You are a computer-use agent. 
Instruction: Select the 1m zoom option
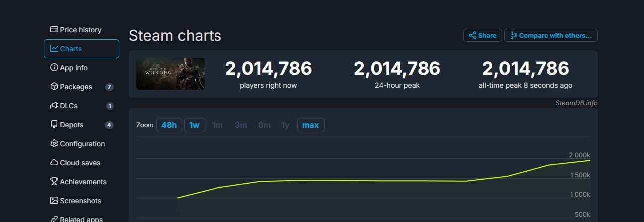coord(217,125)
